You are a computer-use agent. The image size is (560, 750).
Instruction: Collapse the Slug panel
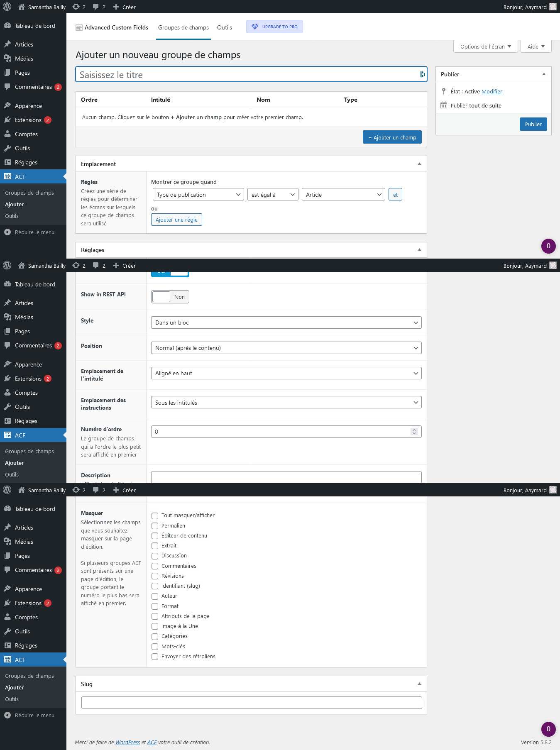tap(419, 684)
